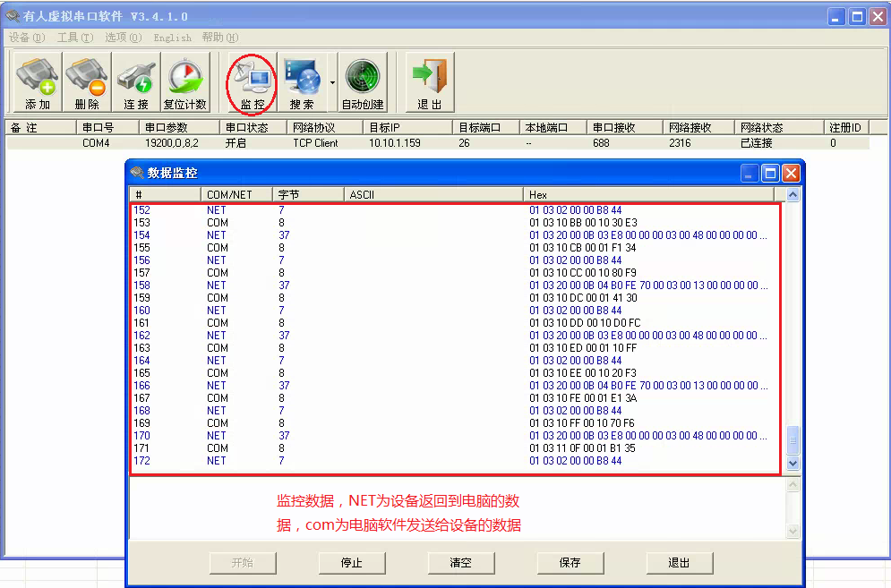The width and height of the screenshot is (891, 588).
Task: Open the 帮助(H) menu
Action: point(220,38)
